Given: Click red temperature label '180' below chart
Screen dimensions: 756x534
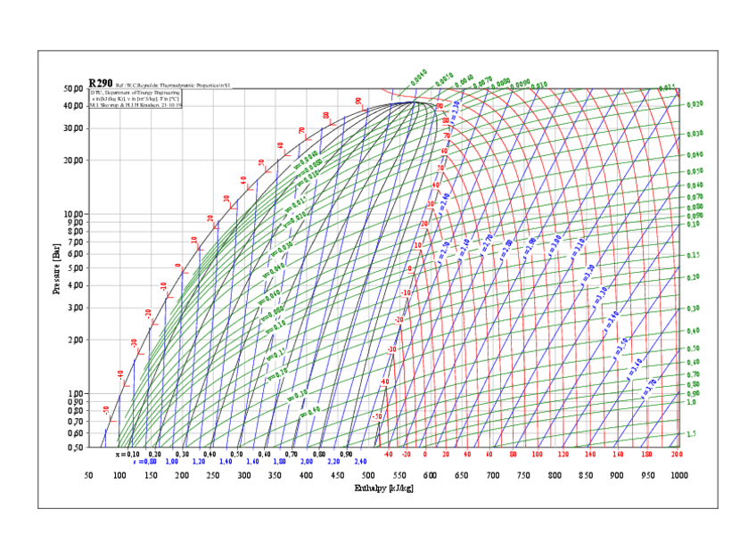Looking at the screenshot, I should pos(646,454).
